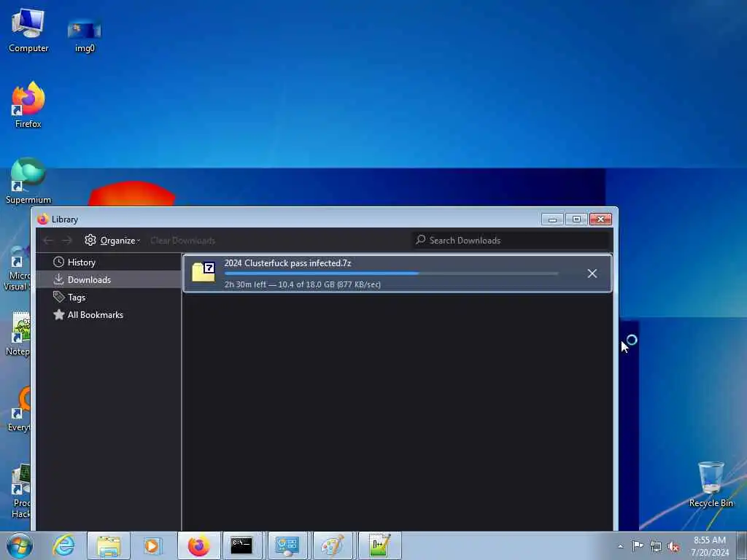Open Action Center flag icon

click(638, 545)
